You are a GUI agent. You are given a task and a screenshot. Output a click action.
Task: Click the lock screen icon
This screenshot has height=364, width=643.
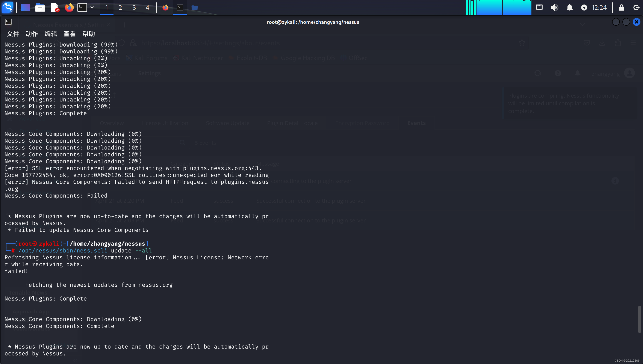pyautogui.click(x=622, y=8)
